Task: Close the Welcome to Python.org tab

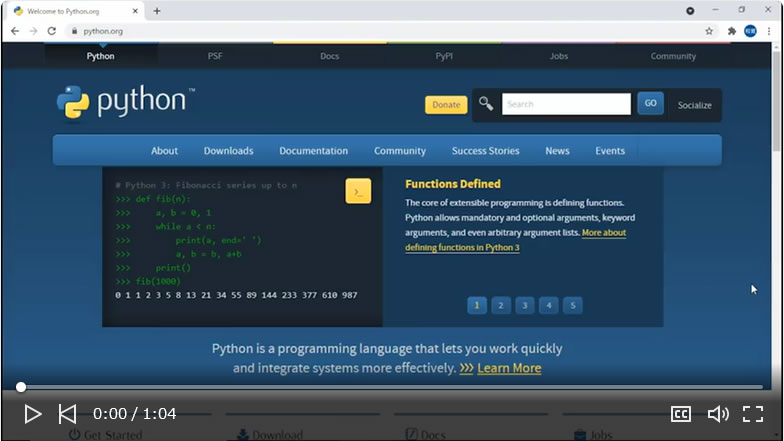Action: (x=135, y=10)
